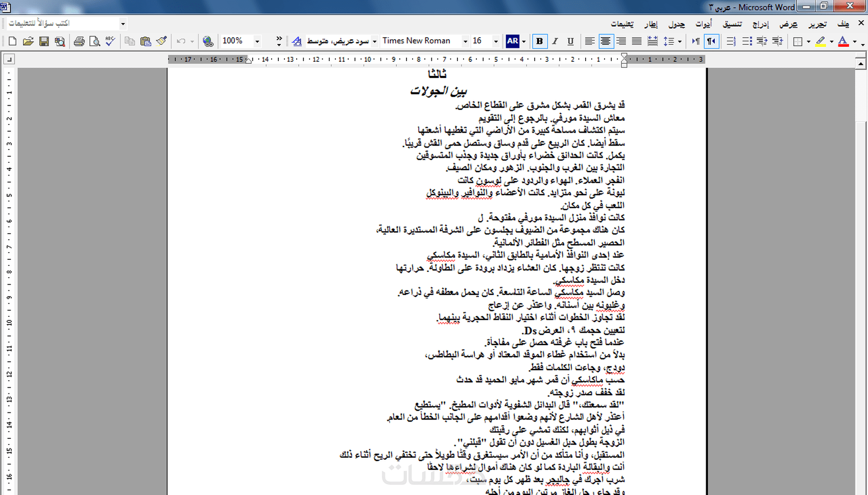Increase the paragraph indent
The image size is (868, 495).
778,41
